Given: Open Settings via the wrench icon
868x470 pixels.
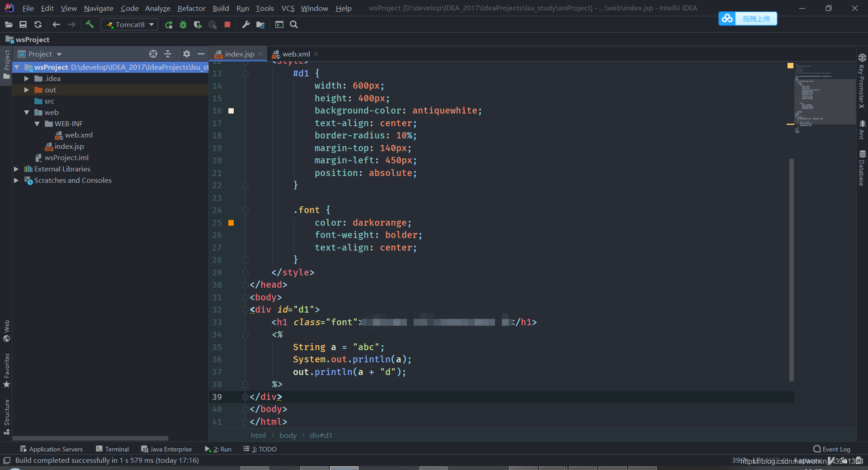Looking at the screenshot, I should pos(246,24).
